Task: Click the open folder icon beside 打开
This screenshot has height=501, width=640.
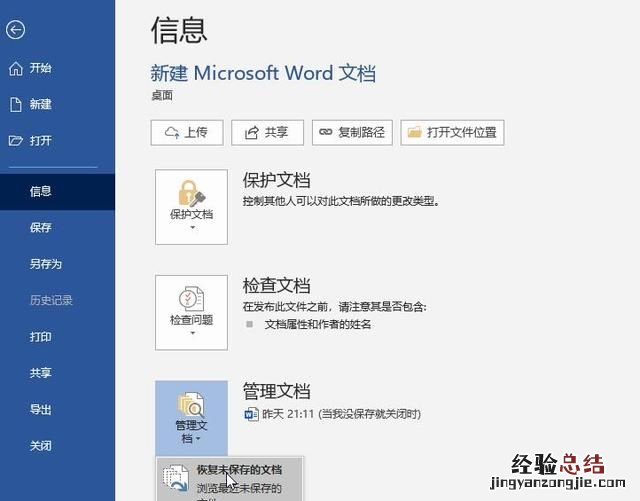Action: pos(16,141)
